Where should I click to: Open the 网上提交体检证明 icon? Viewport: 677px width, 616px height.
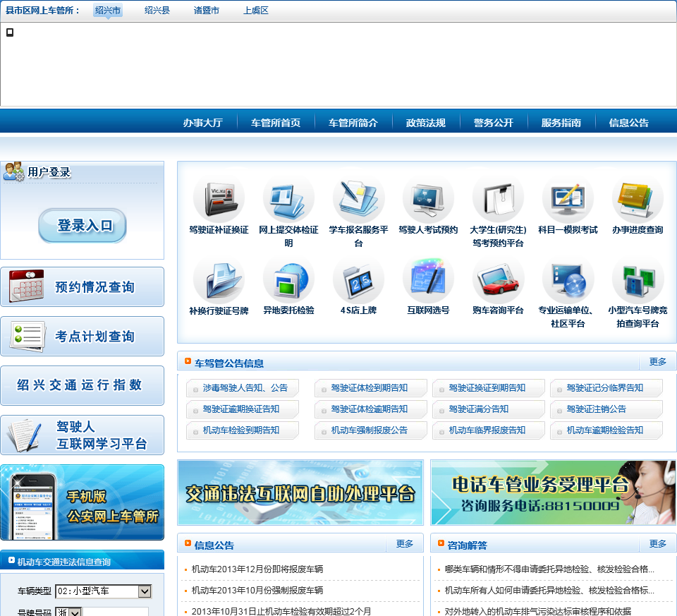(288, 199)
